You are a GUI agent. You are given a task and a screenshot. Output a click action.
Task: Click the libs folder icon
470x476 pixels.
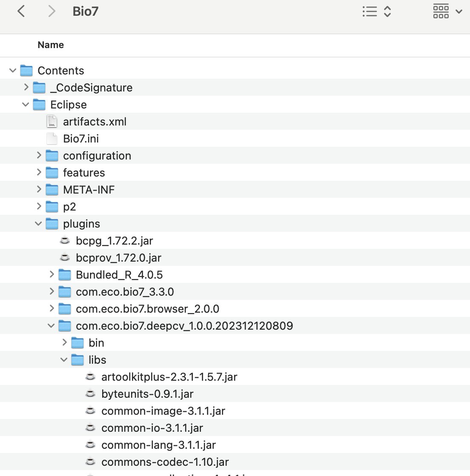click(77, 359)
